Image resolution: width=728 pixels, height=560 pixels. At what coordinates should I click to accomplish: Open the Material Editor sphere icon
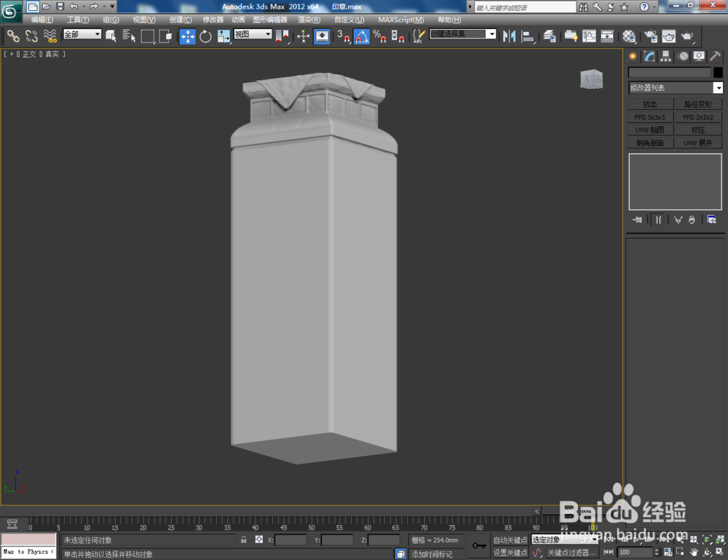pos(629,36)
